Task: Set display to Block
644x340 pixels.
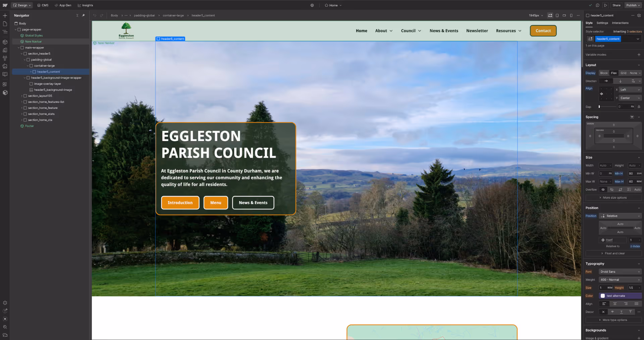Action: tap(604, 73)
